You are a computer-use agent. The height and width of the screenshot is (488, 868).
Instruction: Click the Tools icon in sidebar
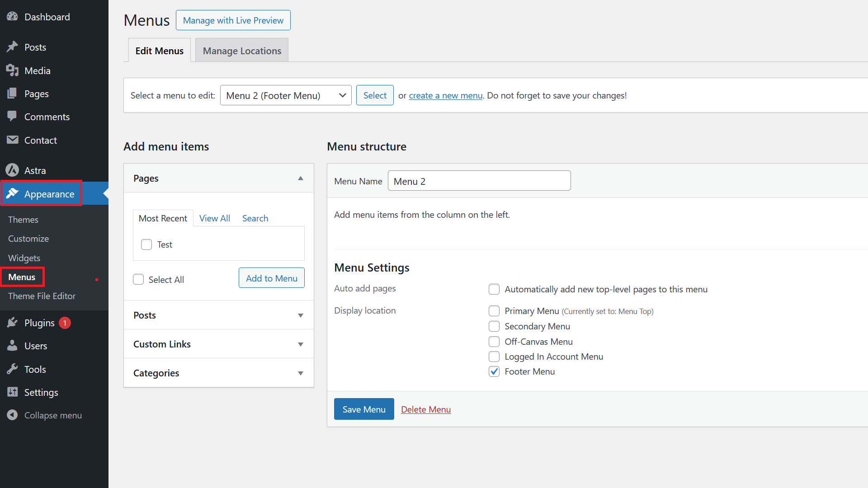[12, 369]
